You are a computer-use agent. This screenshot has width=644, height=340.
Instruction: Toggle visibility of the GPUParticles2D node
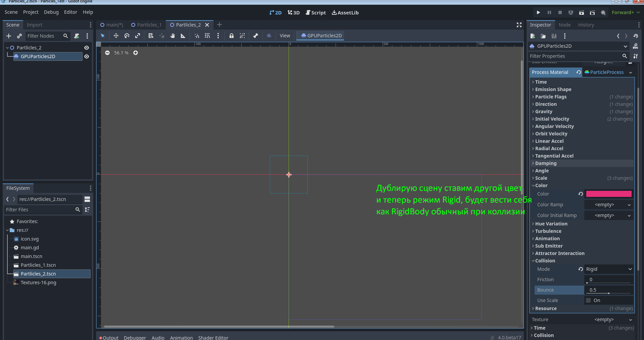(87, 56)
